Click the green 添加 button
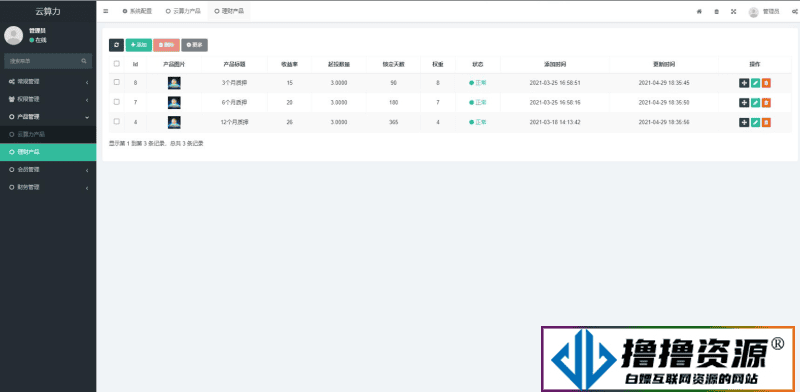The height and width of the screenshot is (392, 800). [139, 45]
